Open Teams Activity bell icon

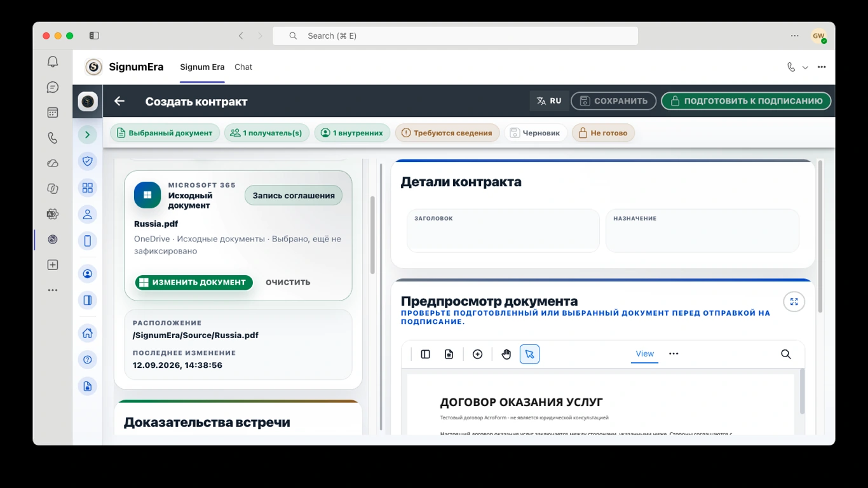pyautogui.click(x=53, y=62)
